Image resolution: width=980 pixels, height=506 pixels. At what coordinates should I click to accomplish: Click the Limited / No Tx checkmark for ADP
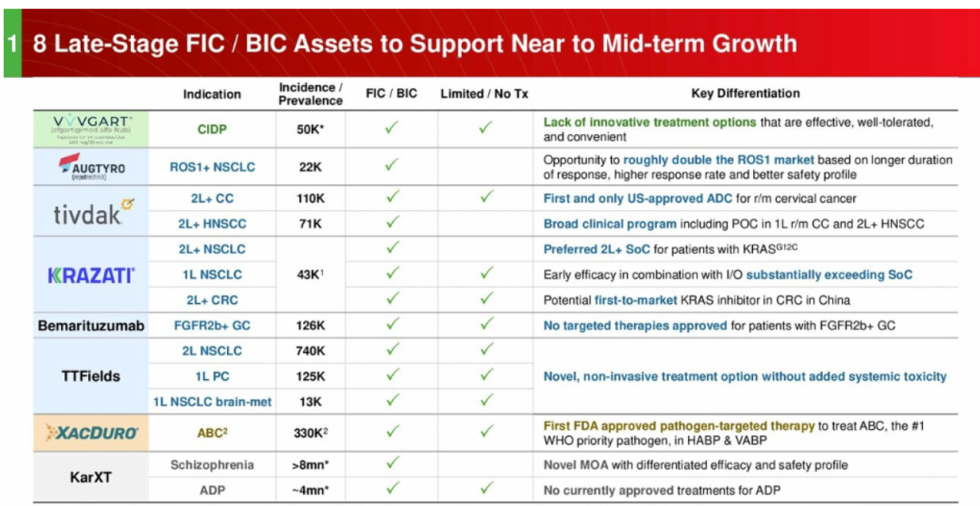[x=484, y=490]
